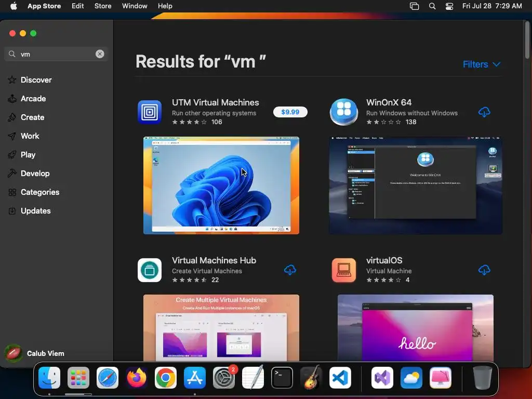The image size is (532, 399).
Task: Click the Stage Manager windows icon in menu bar
Action: point(414,6)
